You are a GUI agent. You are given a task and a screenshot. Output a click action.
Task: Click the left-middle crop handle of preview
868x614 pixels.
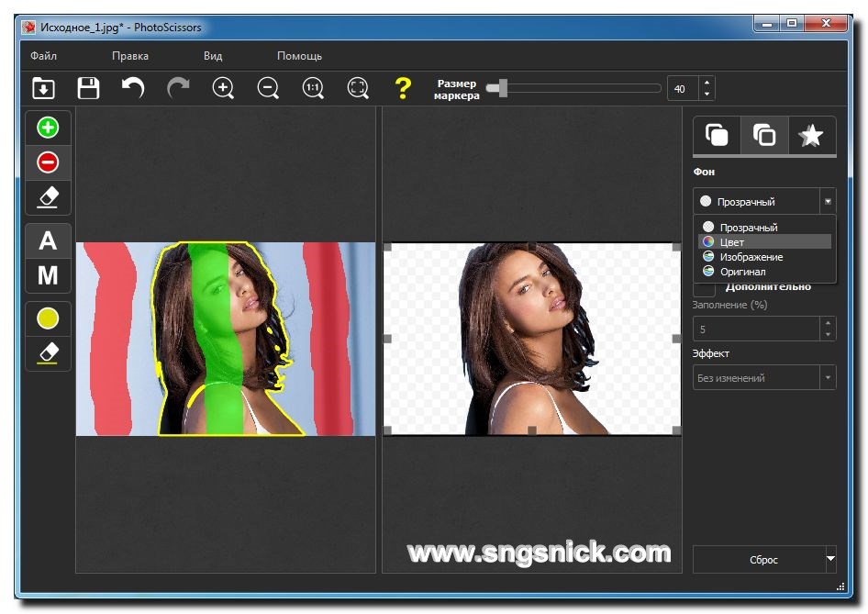click(387, 339)
